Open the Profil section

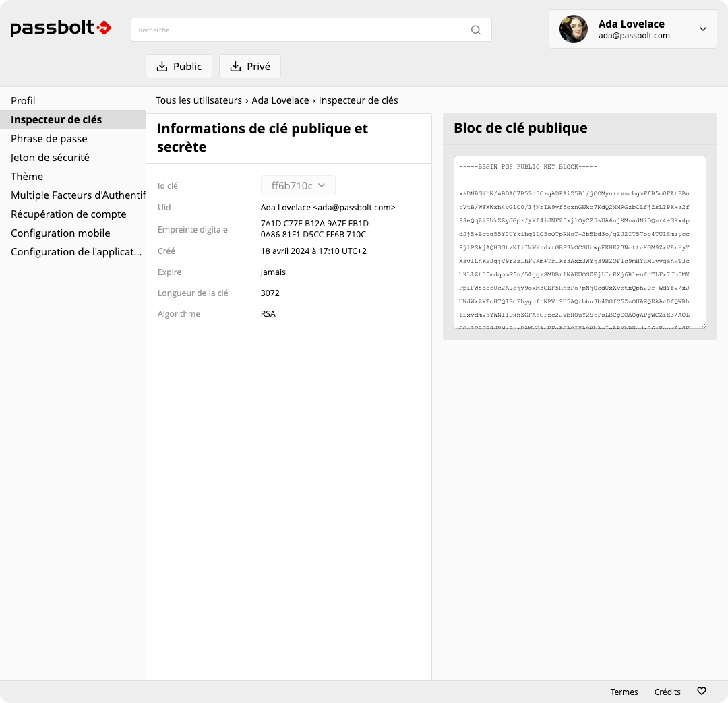coord(23,100)
